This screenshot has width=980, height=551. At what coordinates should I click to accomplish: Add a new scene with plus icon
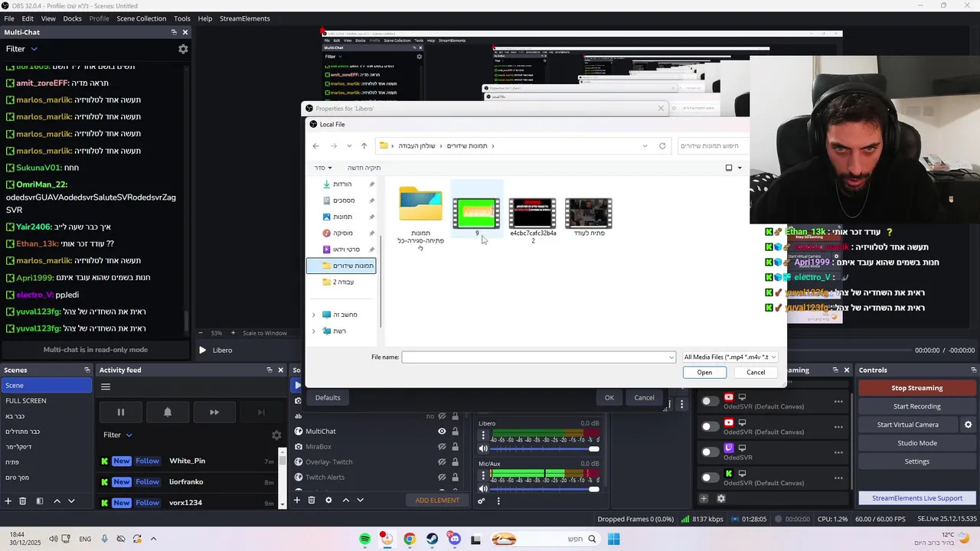tap(8, 500)
